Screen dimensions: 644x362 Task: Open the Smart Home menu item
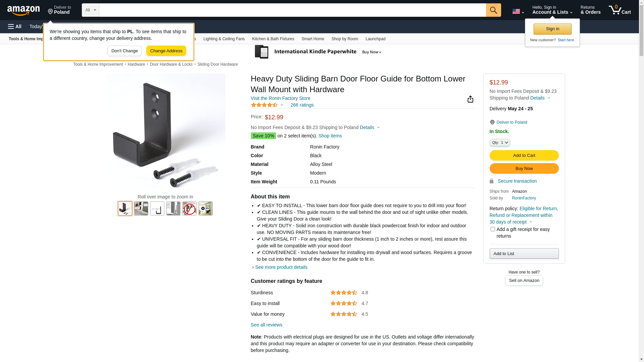pyautogui.click(x=313, y=39)
